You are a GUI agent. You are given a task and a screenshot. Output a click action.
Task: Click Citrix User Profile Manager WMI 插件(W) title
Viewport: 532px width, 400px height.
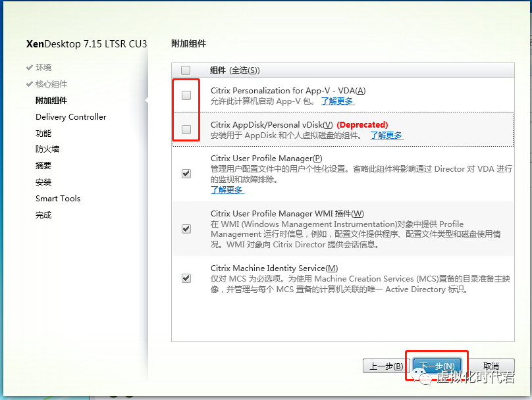click(287, 214)
